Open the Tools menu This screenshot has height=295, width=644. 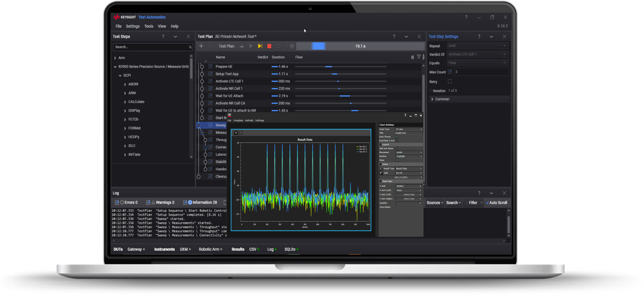pos(148,26)
